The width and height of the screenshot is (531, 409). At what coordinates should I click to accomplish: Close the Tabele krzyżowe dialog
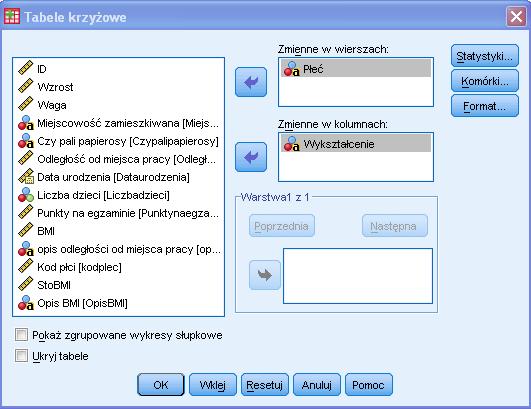516,16
